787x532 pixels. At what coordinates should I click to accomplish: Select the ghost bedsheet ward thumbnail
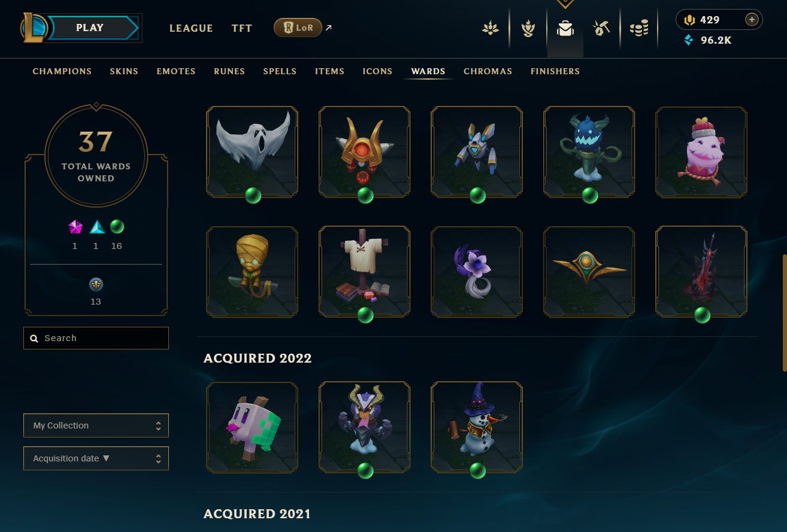click(x=252, y=152)
